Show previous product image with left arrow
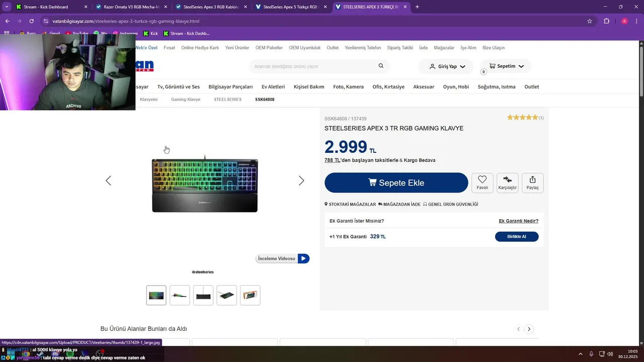This screenshot has width=644, height=362. pos(108,180)
